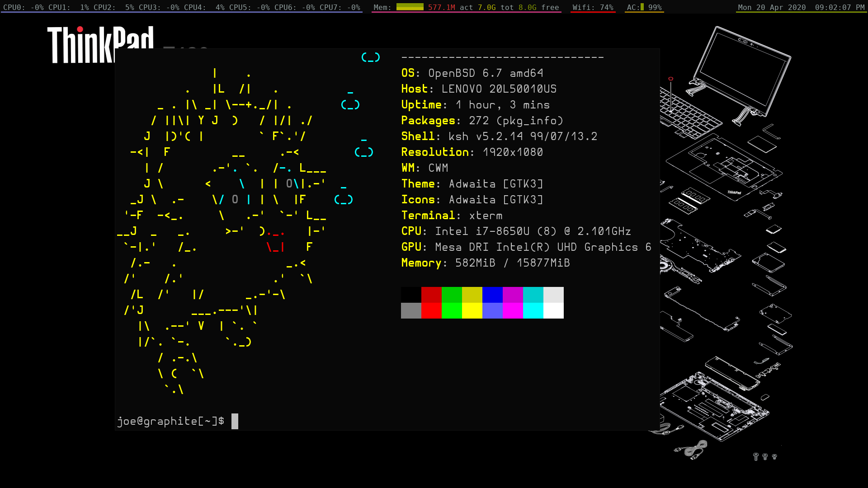Click the CPU5 usage readout in status bar
The image size is (868, 488).
[x=249, y=7]
